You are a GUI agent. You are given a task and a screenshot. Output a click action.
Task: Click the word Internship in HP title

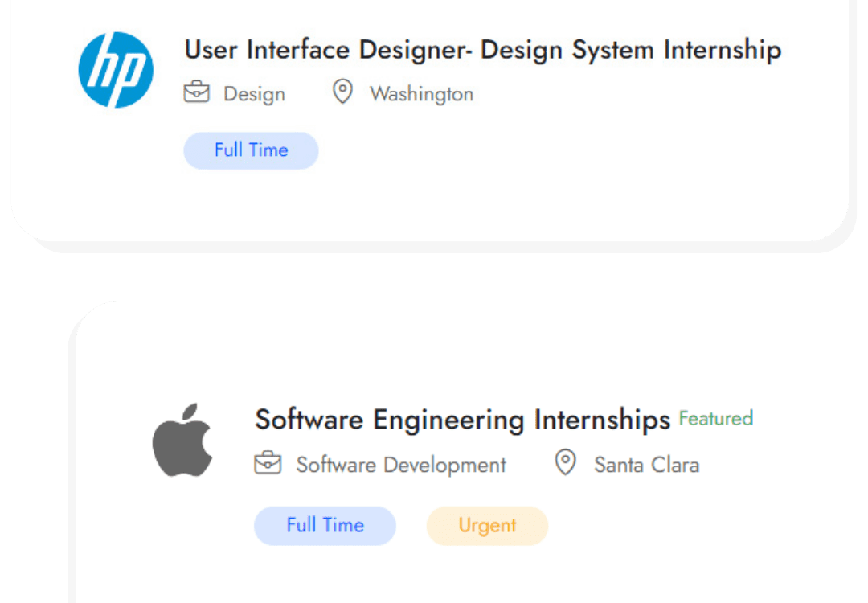[723, 50]
